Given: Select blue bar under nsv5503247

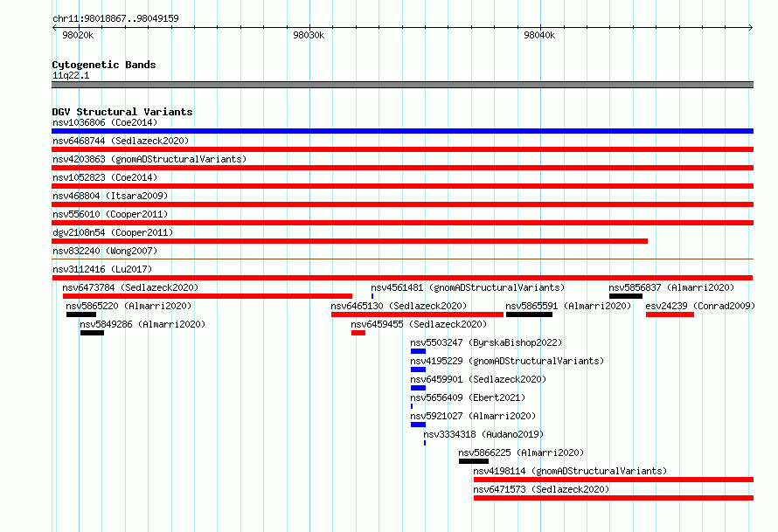Looking at the screenshot, I should point(418,351).
